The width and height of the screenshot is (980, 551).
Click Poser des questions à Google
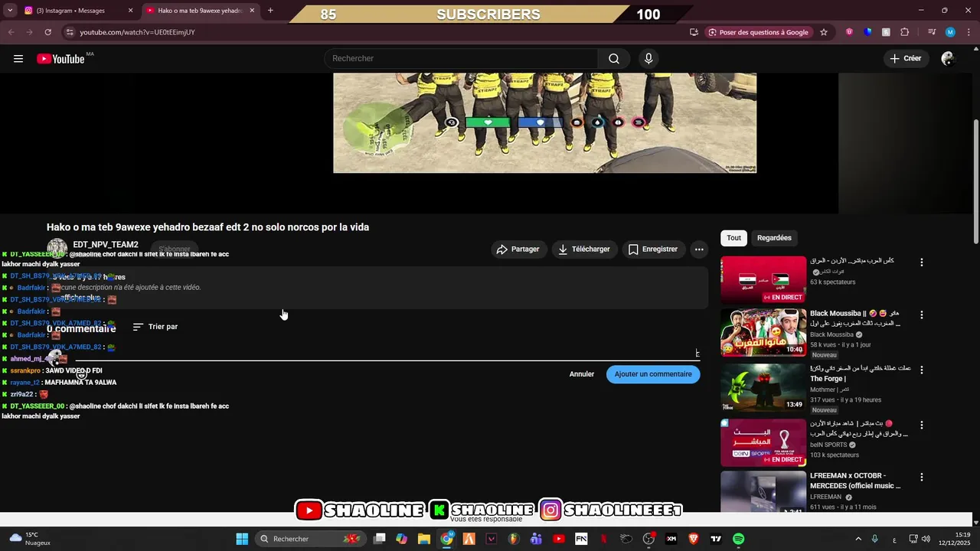click(x=759, y=32)
